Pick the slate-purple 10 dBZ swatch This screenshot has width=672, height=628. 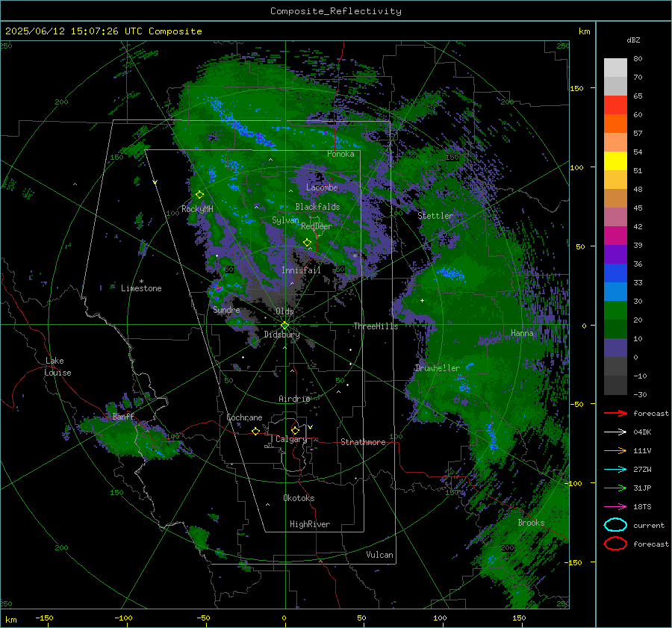click(615, 348)
